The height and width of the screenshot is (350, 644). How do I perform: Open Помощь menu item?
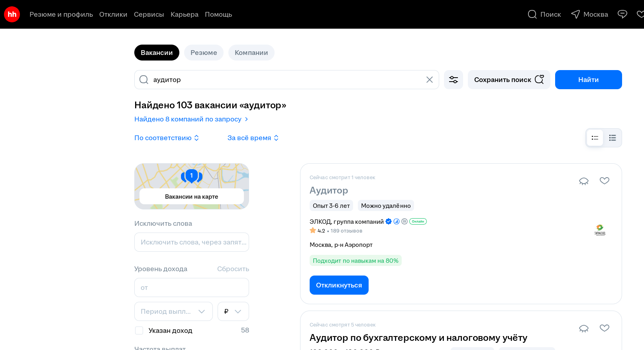point(218,14)
